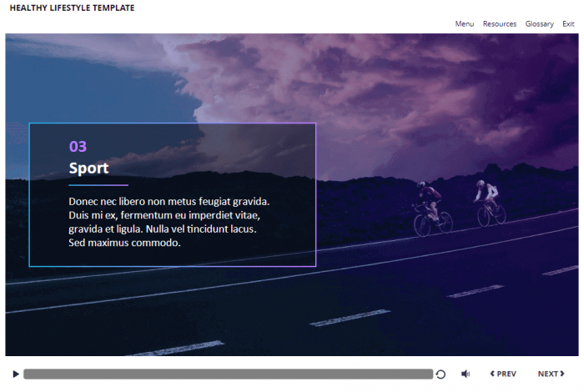Click the middle of the gray seekbar
The height and width of the screenshot is (392, 584).
coord(228,374)
